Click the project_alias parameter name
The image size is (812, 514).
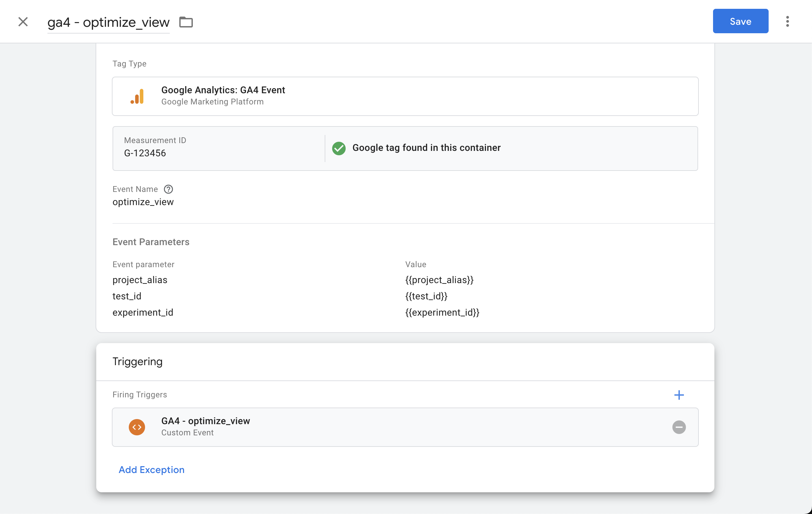tap(140, 280)
